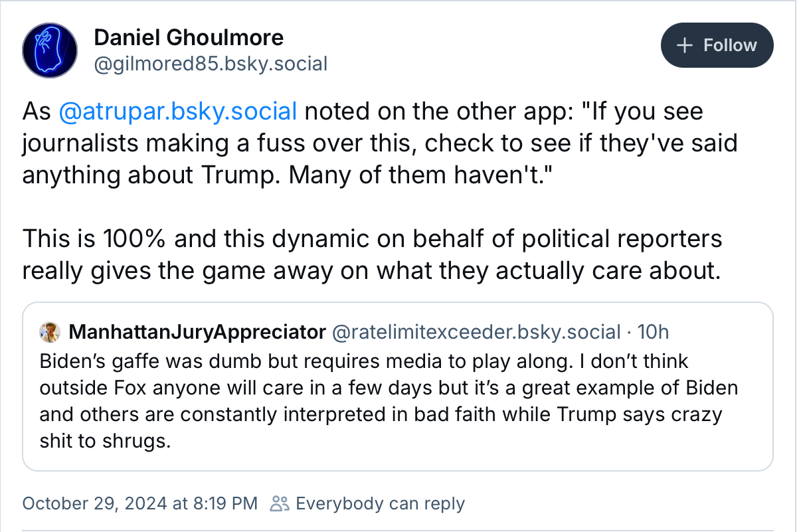This screenshot has height=532, width=803.
Task: Click the October 29, 2024 post timestamp
Action: (140, 503)
